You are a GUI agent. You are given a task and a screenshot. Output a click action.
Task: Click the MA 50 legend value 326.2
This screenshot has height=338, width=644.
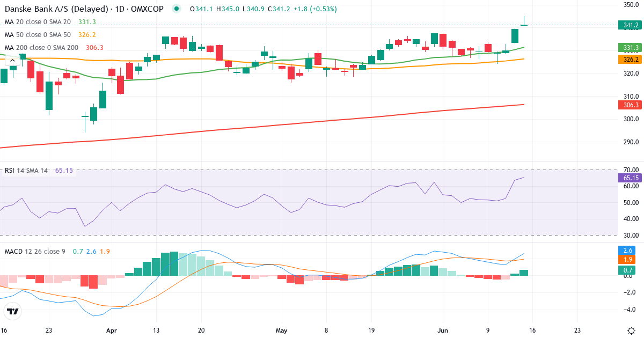click(x=87, y=35)
